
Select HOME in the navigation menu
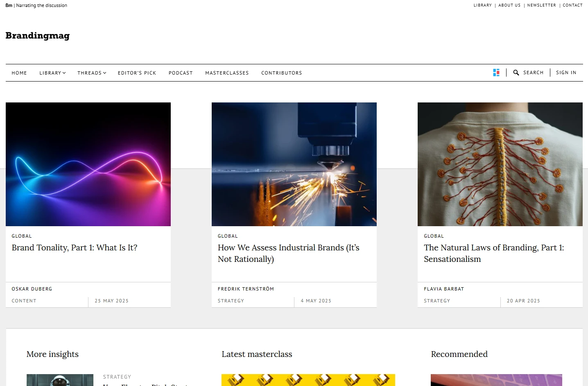pos(19,73)
